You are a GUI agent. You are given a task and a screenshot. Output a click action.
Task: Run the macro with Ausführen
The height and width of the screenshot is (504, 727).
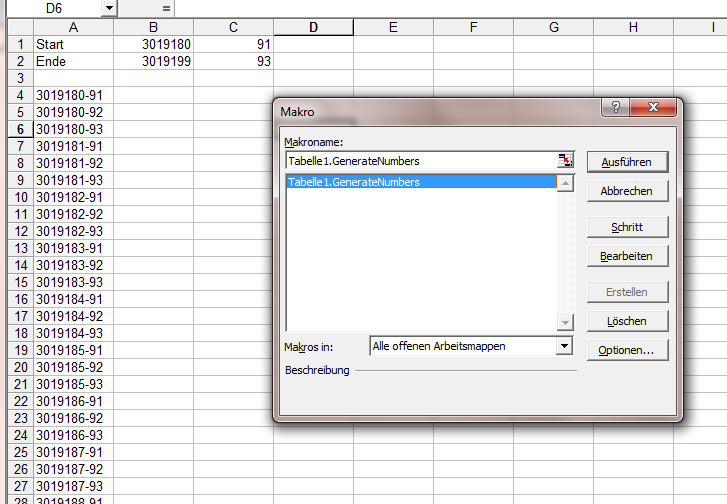point(627,162)
